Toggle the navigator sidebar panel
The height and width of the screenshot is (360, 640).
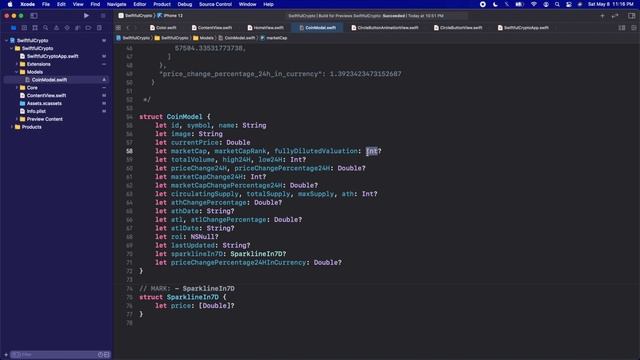tap(34, 16)
